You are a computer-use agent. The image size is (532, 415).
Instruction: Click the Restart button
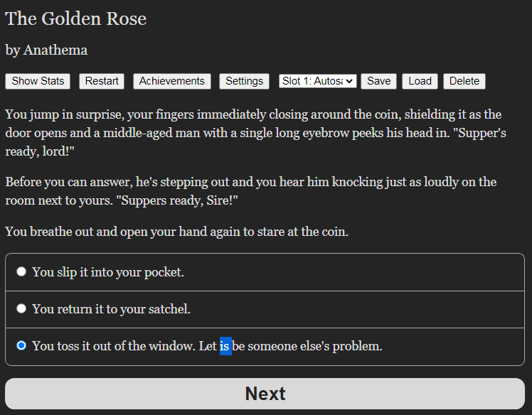click(x=102, y=82)
